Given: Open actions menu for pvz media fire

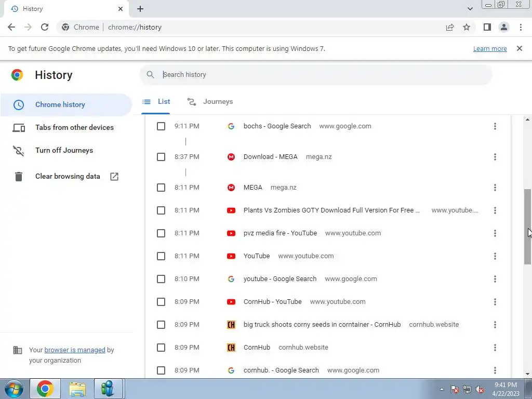Looking at the screenshot, I should pos(495,233).
